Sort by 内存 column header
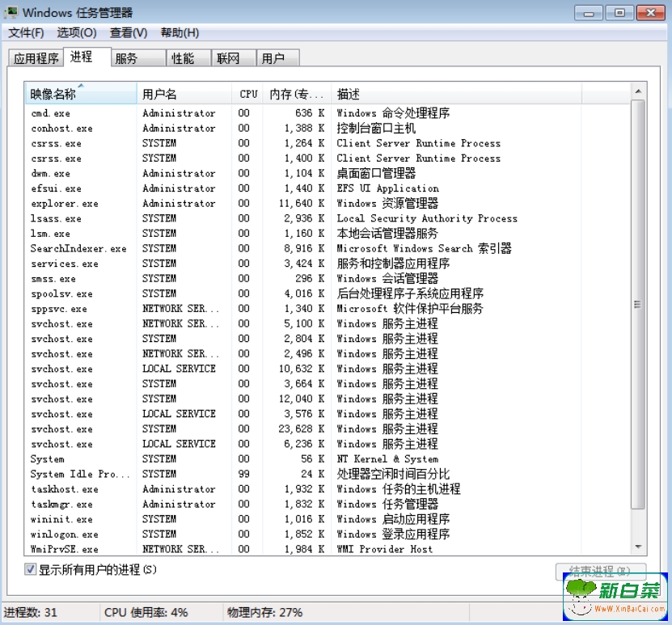 coord(297,93)
